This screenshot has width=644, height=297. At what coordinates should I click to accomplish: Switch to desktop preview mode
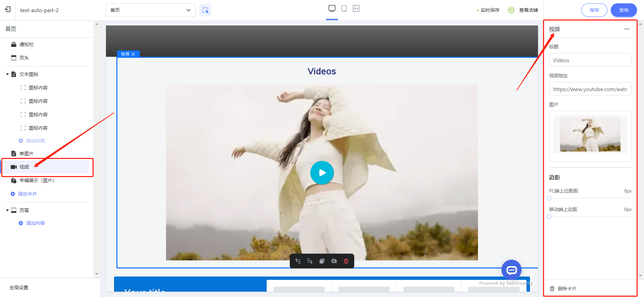tap(332, 8)
